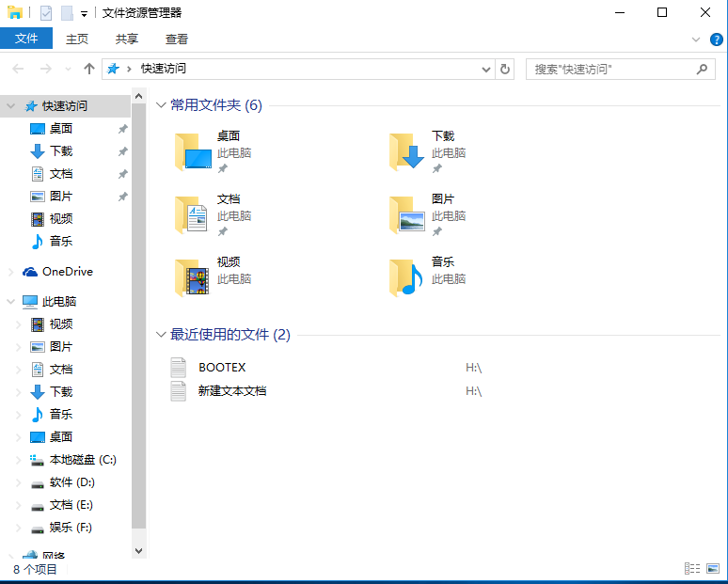
Task: Click the search 快速访问 input box
Action: click(x=611, y=69)
